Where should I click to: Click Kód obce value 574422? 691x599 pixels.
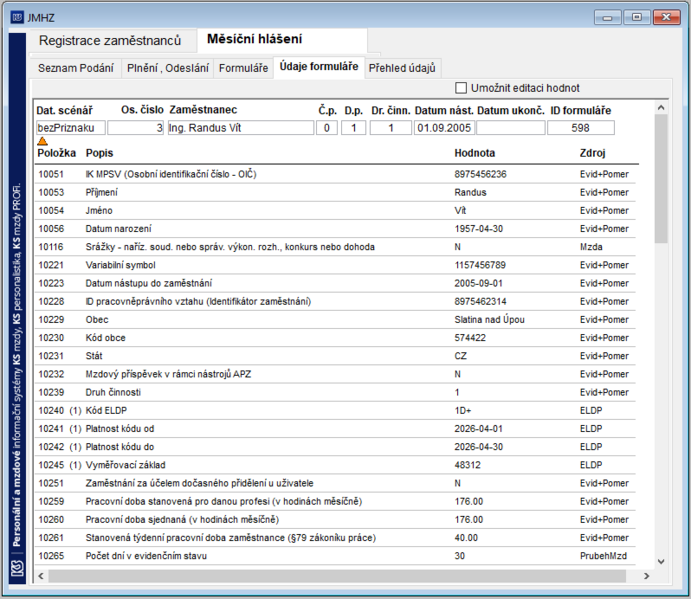point(470,338)
